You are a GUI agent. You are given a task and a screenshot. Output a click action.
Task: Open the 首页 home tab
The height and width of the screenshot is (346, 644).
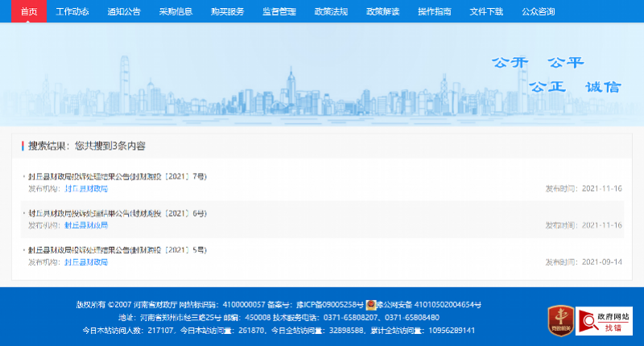(x=29, y=11)
